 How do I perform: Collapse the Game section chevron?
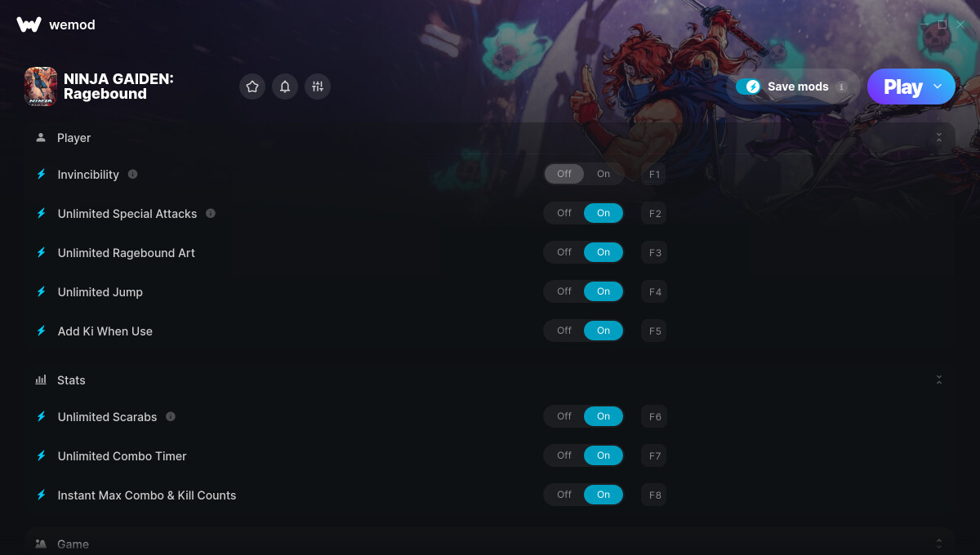coord(939,544)
